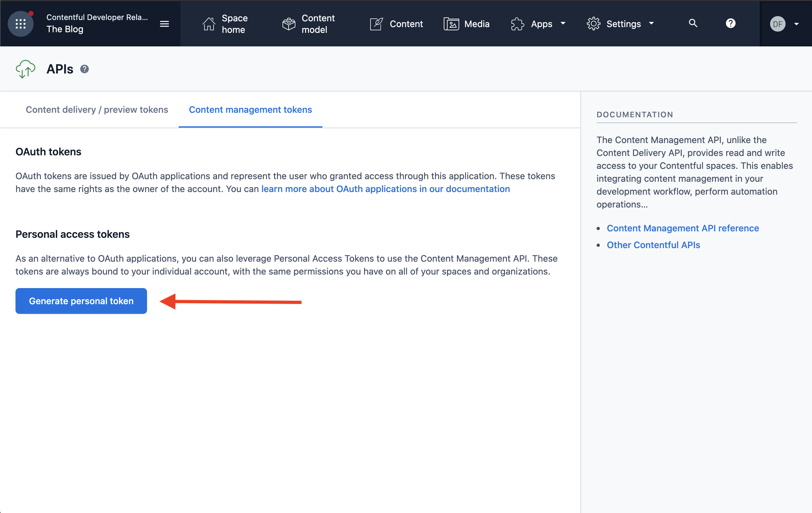Expand the Settings dropdown arrow
812x513 pixels.
click(651, 23)
